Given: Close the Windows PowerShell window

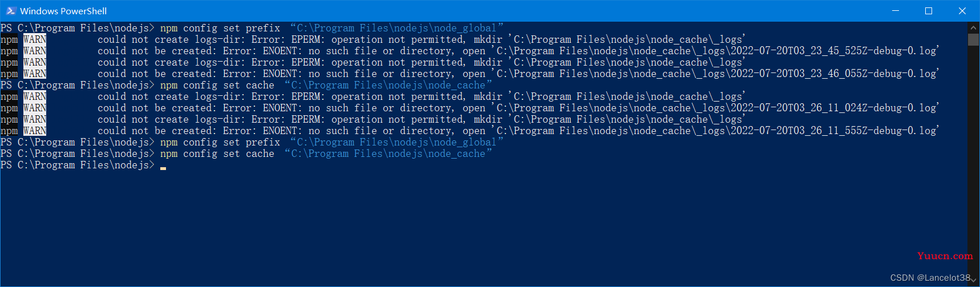Looking at the screenshot, I should 962,11.
